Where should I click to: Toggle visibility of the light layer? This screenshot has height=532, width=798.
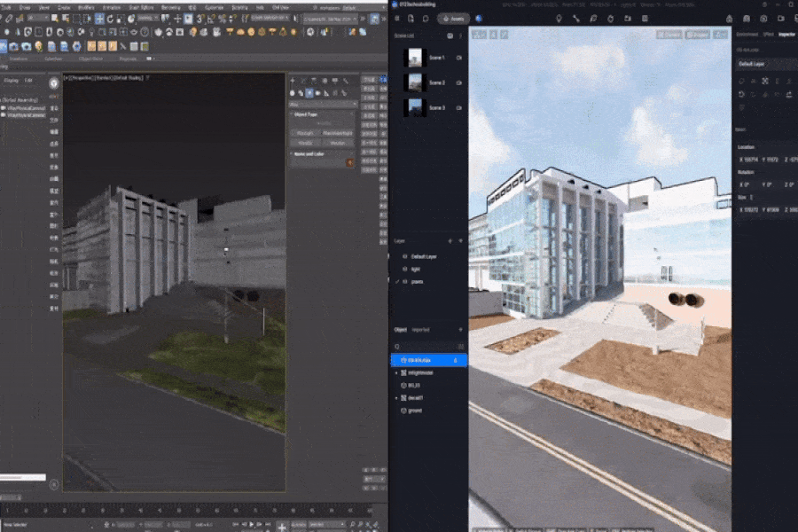[x=405, y=269]
